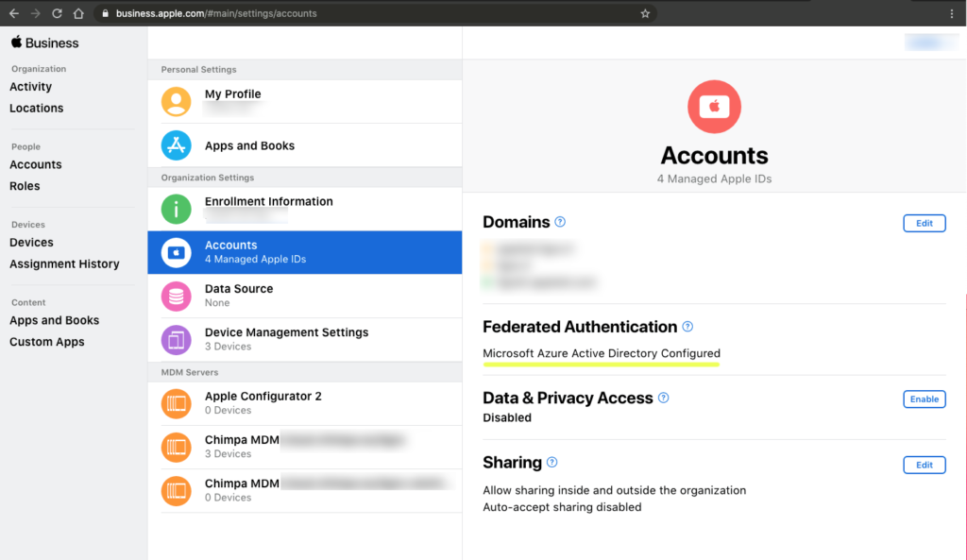
Task: Select Data Source None row
Action: [x=305, y=297]
